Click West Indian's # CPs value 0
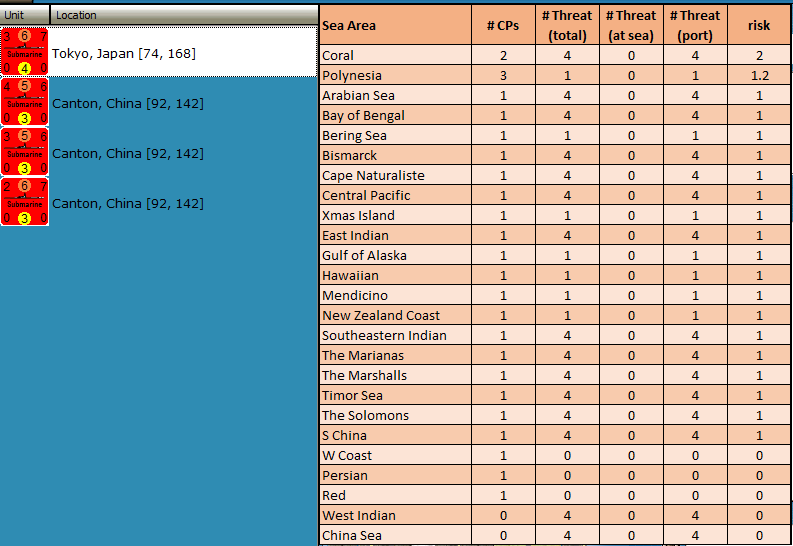Image resolution: width=793 pixels, height=546 pixels. (503, 515)
